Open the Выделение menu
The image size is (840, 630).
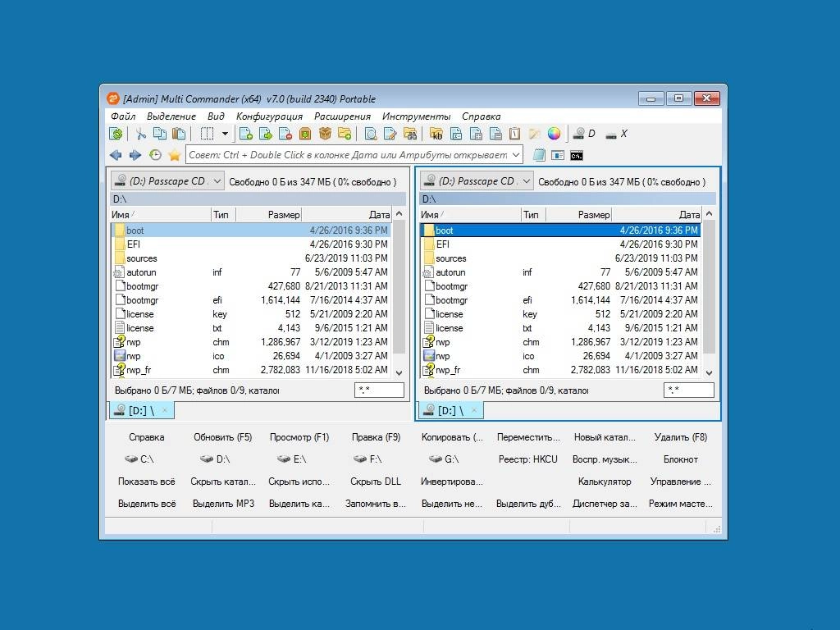coord(171,116)
